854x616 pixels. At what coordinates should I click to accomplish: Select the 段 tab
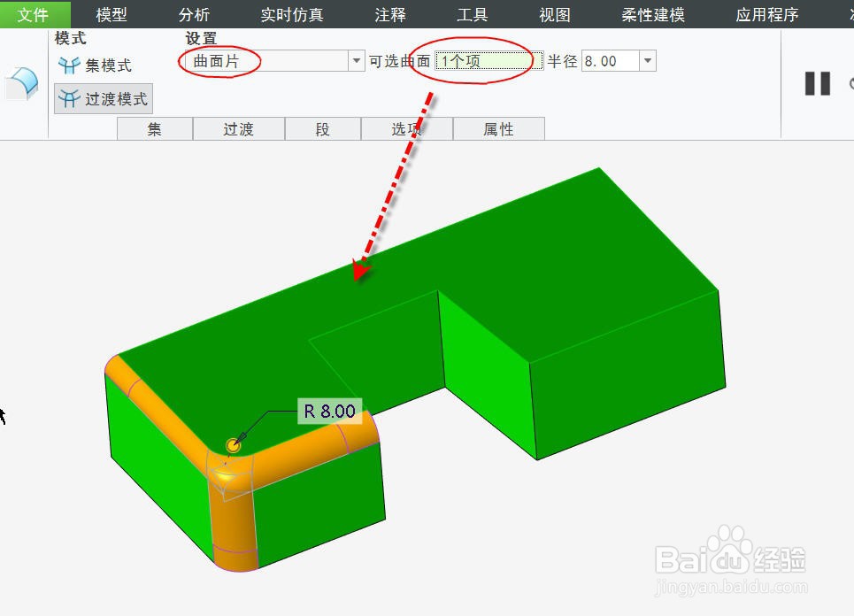coord(322,128)
